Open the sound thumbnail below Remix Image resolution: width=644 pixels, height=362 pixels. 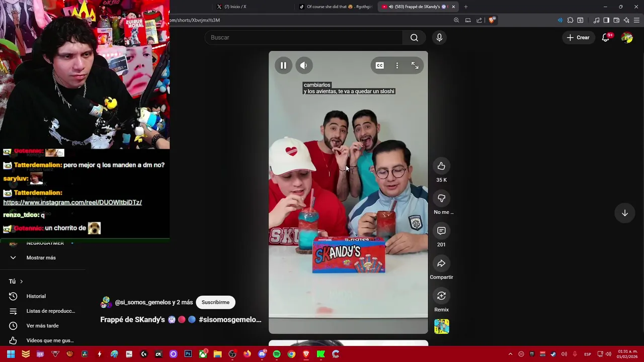point(441,327)
